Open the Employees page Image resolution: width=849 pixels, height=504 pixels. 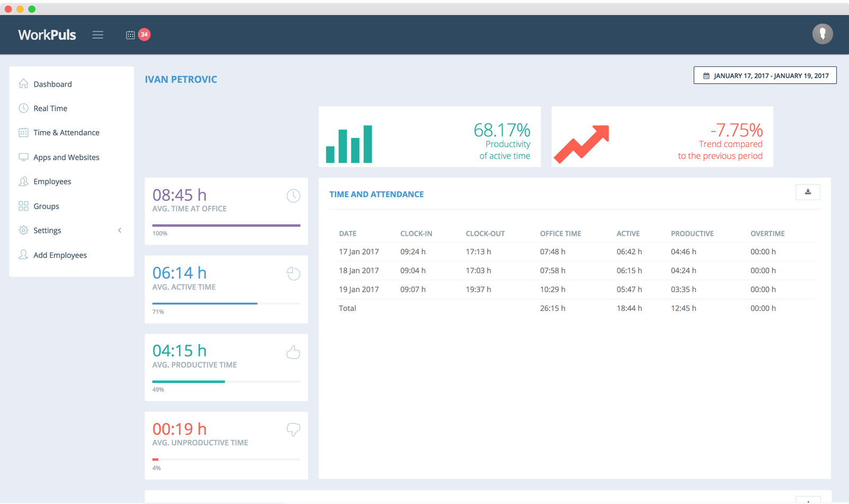coord(52,182)
